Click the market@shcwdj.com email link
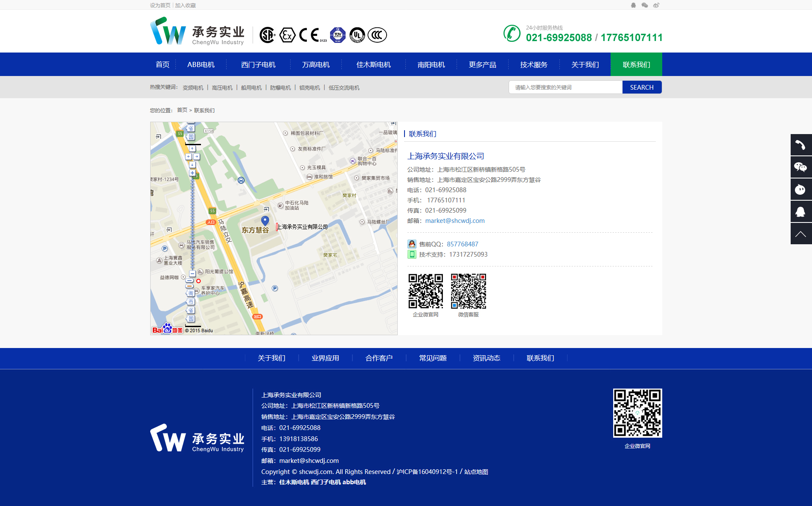The height and width of the screenshot is (506, 812). [455, 221]
